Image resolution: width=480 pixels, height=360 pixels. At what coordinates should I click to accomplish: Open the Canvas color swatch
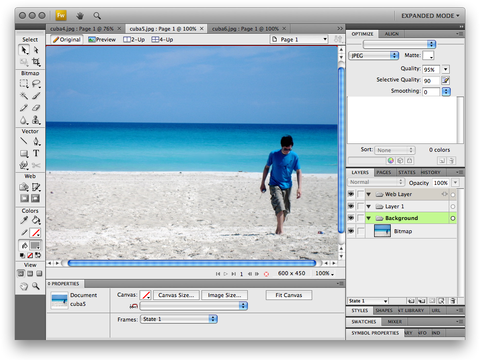(146, 295)
